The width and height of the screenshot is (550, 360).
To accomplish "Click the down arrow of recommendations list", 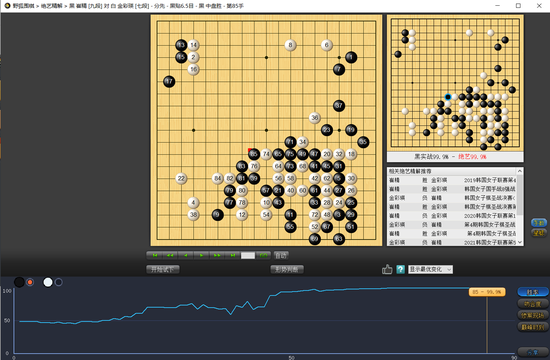I will 520,242.
